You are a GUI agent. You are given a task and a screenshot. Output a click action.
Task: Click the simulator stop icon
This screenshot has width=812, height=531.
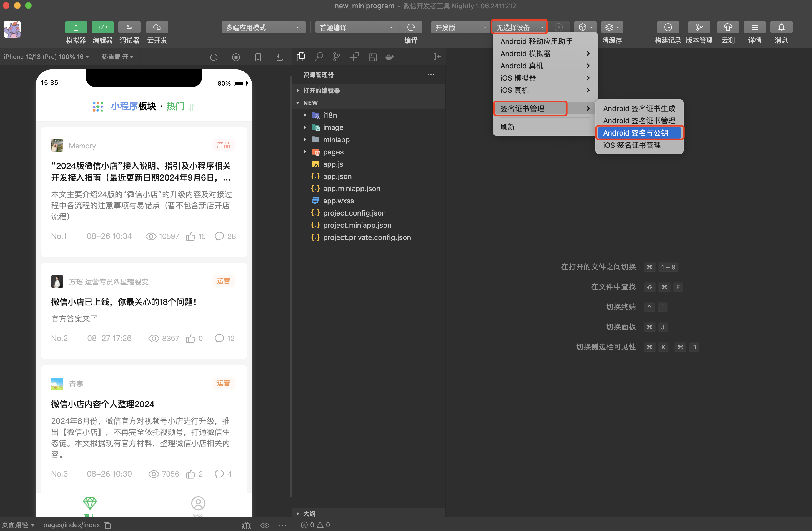click(236, 57)
